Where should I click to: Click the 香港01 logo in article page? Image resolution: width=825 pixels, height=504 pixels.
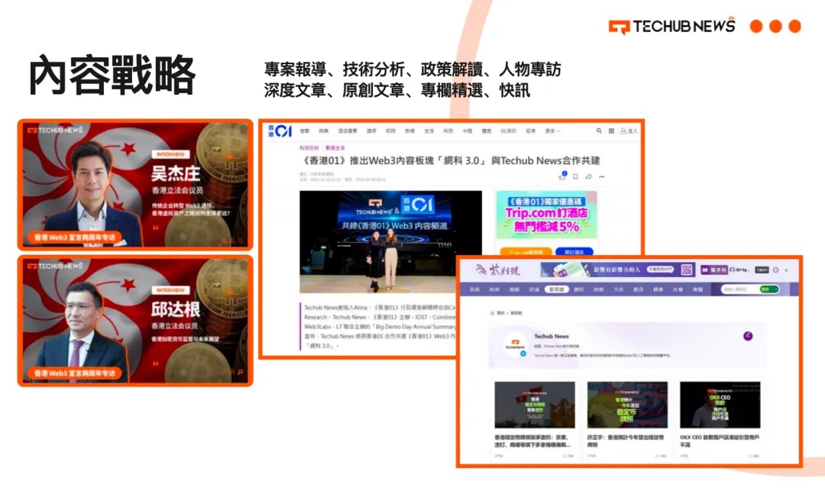(280, 131)
